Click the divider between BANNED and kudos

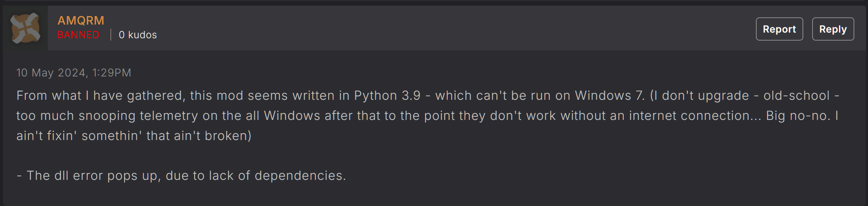pos(111,35)
